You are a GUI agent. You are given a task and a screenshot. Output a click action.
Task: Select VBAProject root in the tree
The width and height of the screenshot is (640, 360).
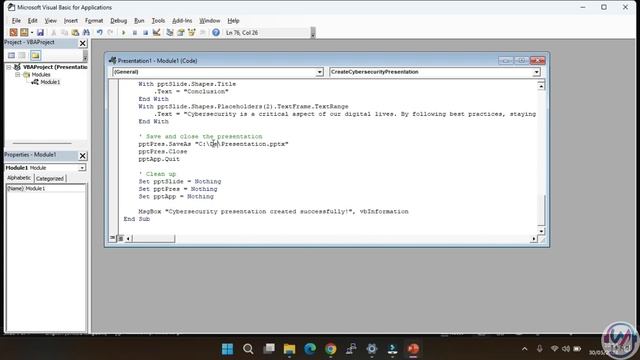click(x=55, y=67)
